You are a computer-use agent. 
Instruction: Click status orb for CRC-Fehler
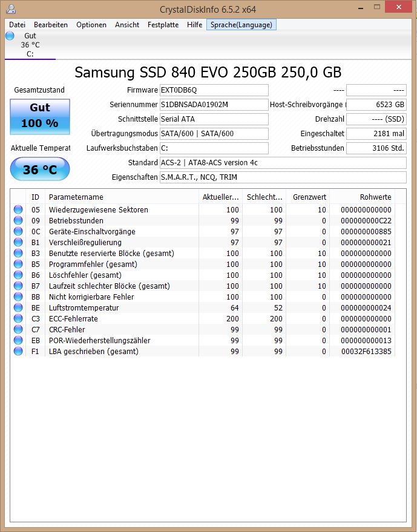18,329
